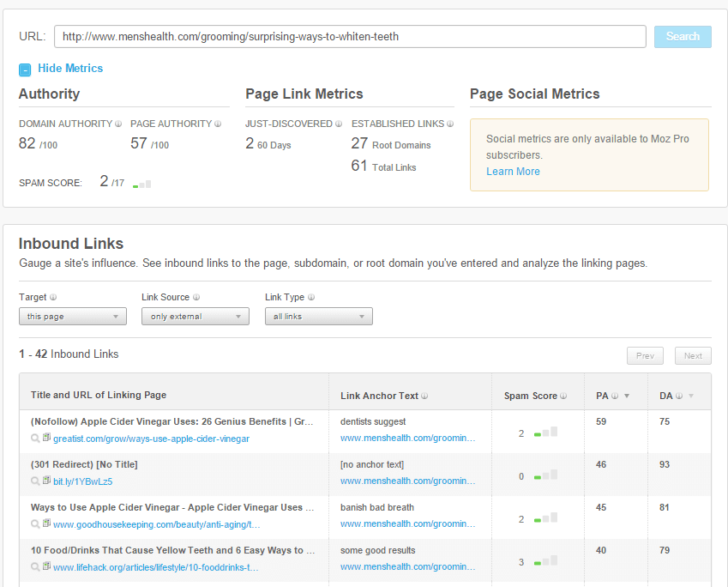Click the info icon next to Just-Discovered

[339, 124]
